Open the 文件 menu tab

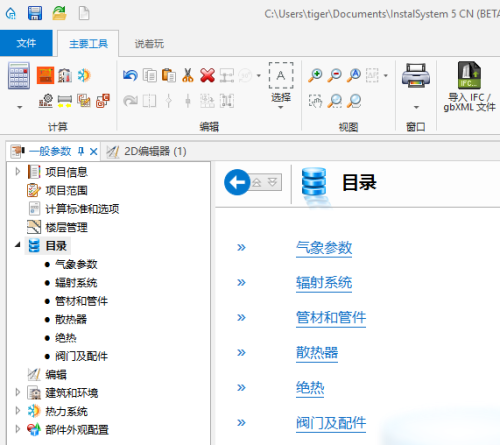tap(26, 43)
